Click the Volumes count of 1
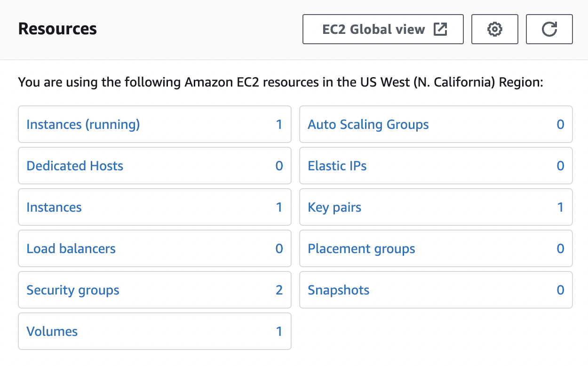Viewport: 588px width, 366px height. click(279, 332)
